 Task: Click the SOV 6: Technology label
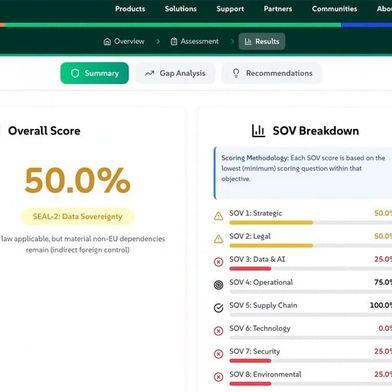260,328
